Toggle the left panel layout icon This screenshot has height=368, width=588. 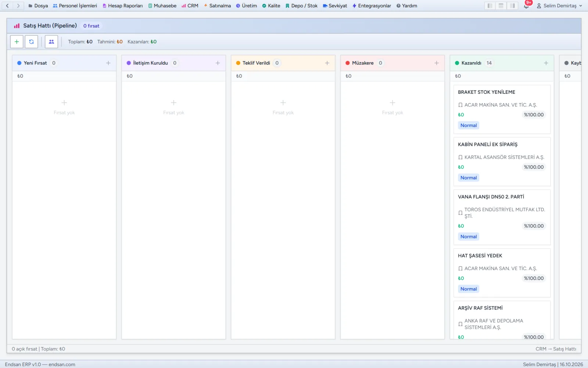[490, 6]
